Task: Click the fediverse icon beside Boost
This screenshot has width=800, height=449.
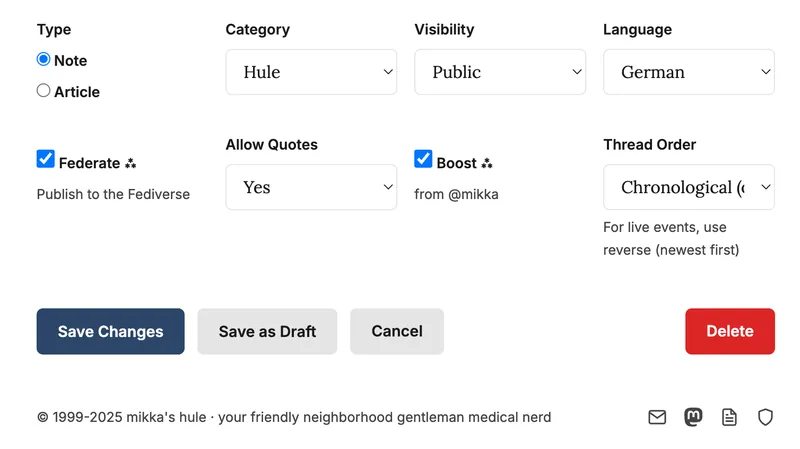Action: tap(487, 163)
